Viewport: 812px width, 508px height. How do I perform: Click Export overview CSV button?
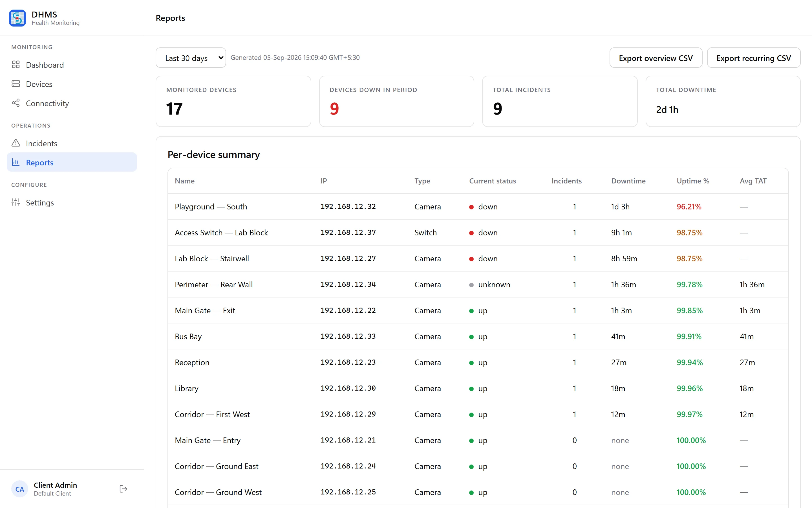tap(656, 58)
